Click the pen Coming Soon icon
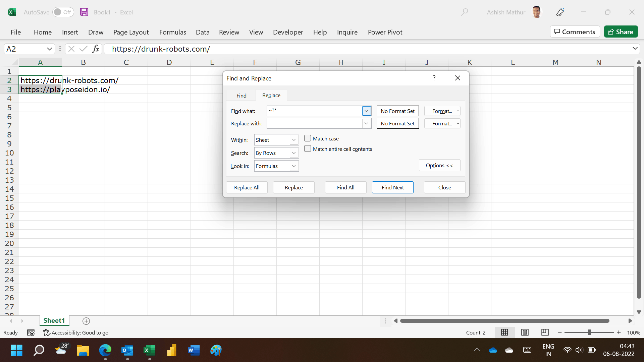 pyautogui.click(x=560, y=12)
